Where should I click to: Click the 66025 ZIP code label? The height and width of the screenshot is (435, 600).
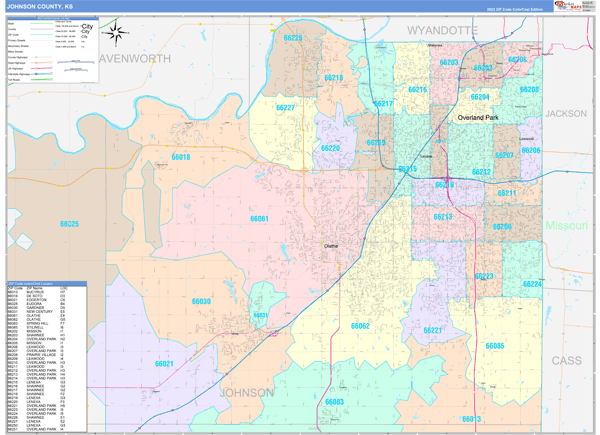coord(67,224)
